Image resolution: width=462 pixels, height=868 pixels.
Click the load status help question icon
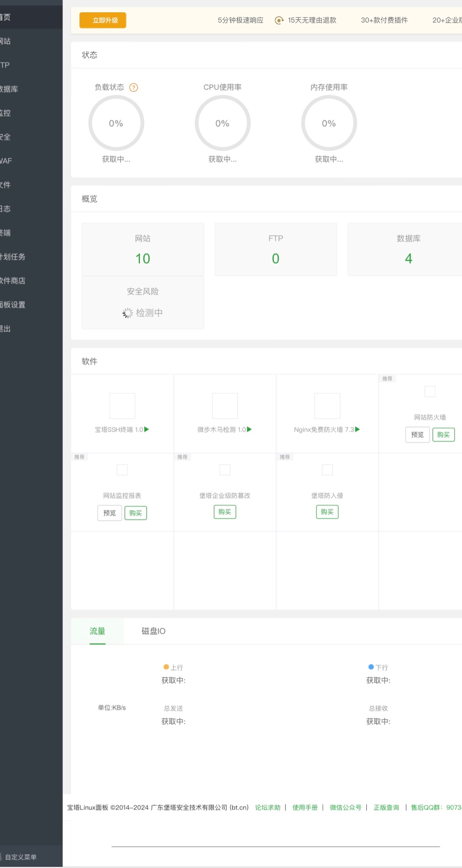click(133, 88)
